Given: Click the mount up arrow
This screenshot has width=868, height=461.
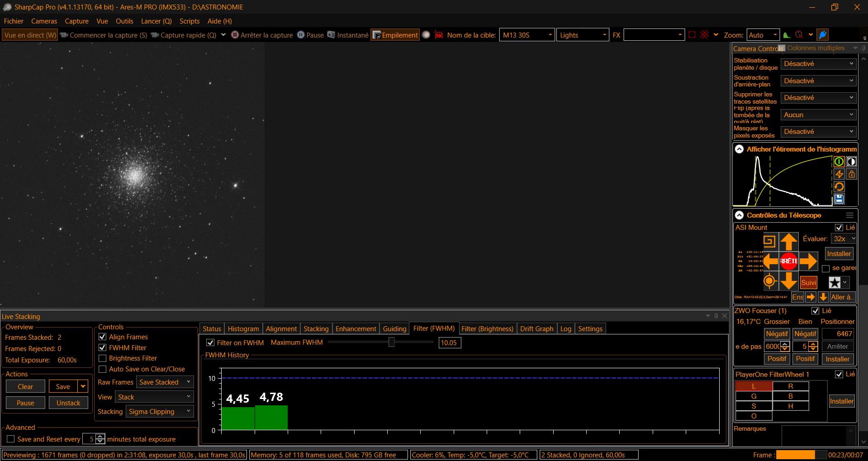Looking at the screenshot, I should click(789, 242).
